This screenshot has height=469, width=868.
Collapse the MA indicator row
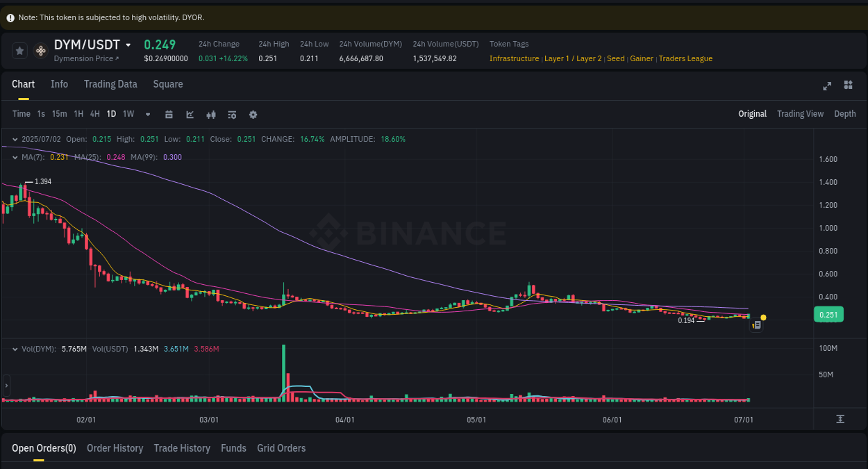tap(14, 158)
